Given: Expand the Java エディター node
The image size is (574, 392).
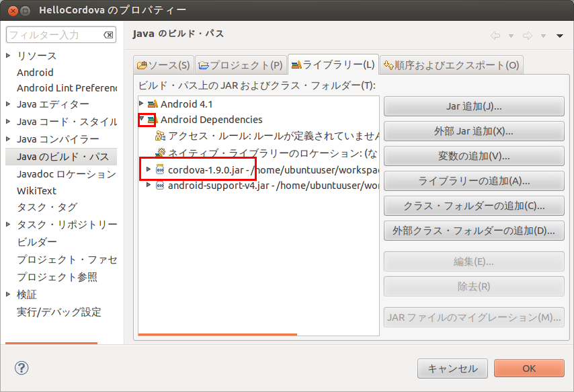Looking at the screenshot, I should [x=8, y=104].
